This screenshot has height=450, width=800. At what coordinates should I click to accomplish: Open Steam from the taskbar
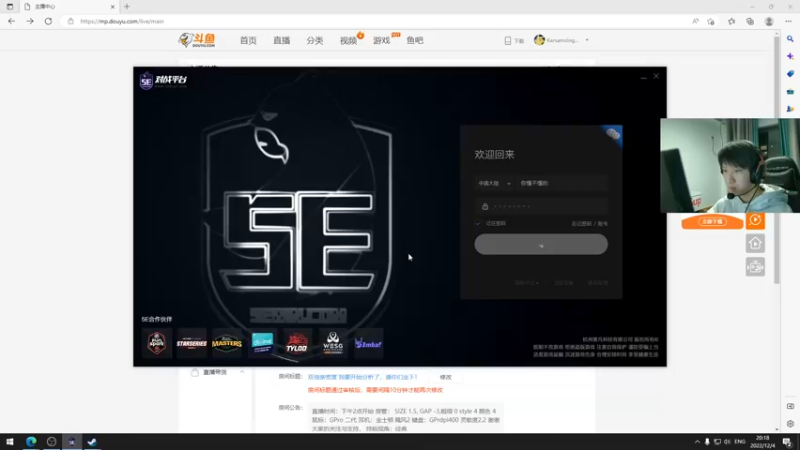[92, 442]
